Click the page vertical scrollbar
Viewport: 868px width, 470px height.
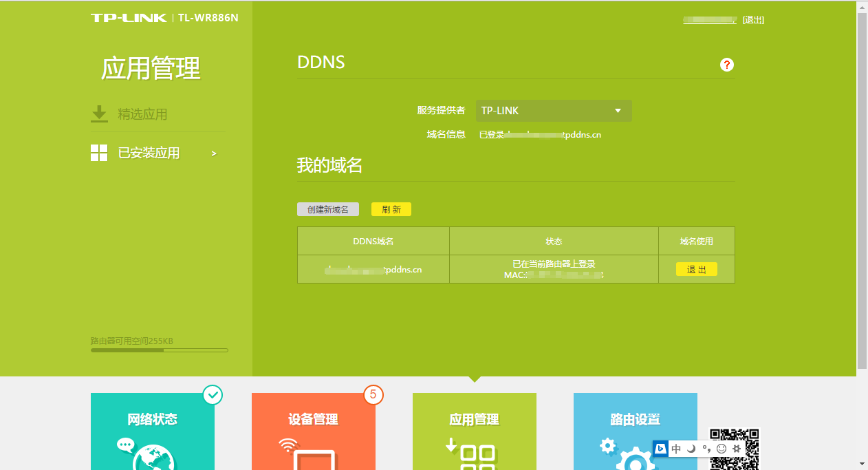pos(862,191)
